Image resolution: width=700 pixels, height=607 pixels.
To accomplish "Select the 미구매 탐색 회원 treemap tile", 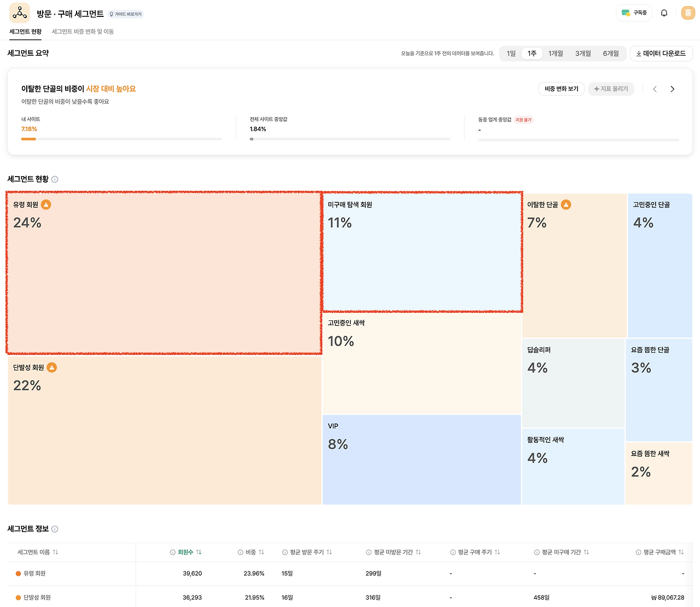I will point(422,252).
